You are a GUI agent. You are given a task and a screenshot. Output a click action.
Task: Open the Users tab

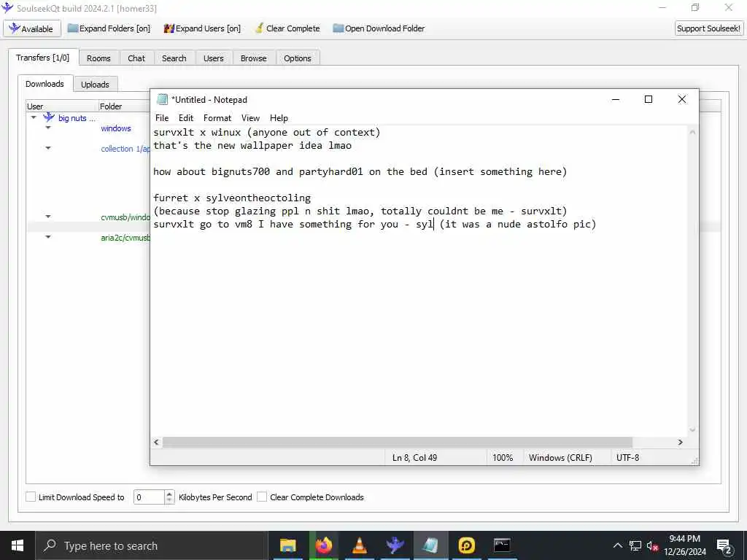[214, 58]
